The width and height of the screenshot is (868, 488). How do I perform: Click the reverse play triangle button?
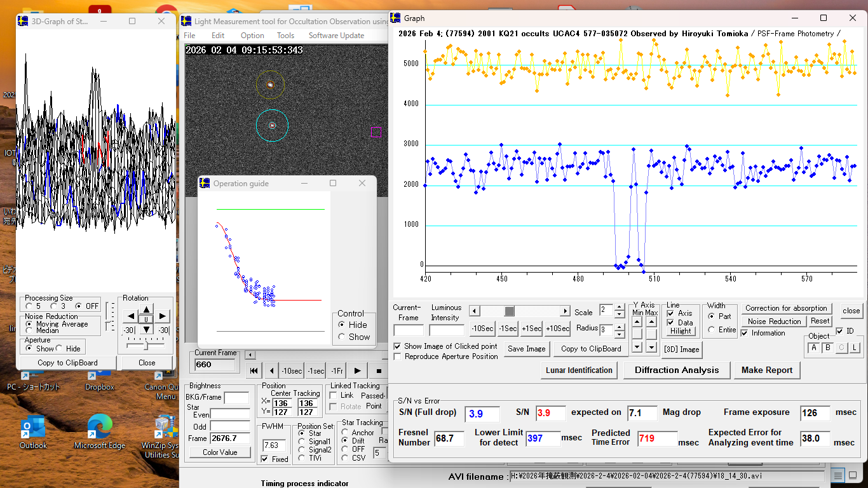click(x=273, y=371)
